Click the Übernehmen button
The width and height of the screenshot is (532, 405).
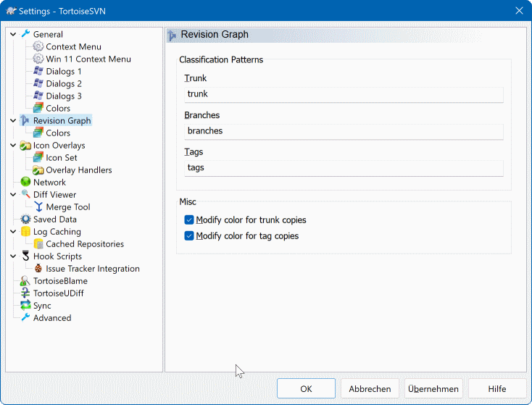433,389
